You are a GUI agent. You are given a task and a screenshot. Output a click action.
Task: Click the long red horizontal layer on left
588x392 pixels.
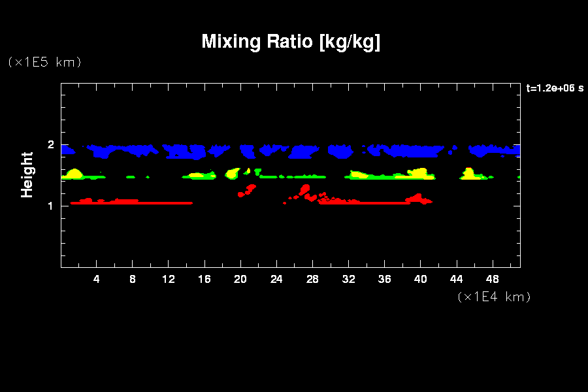[131, 203]
